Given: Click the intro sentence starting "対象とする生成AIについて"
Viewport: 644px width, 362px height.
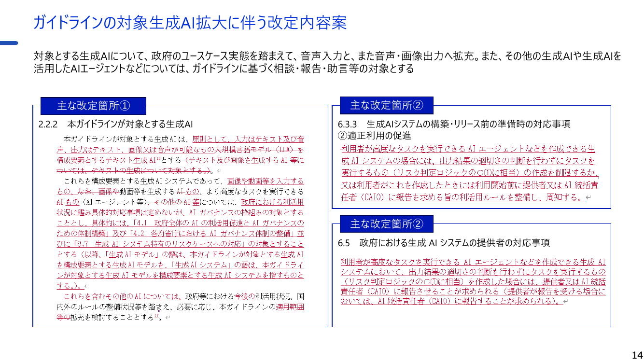Looking at the screenshot, I should coord(327,56).
